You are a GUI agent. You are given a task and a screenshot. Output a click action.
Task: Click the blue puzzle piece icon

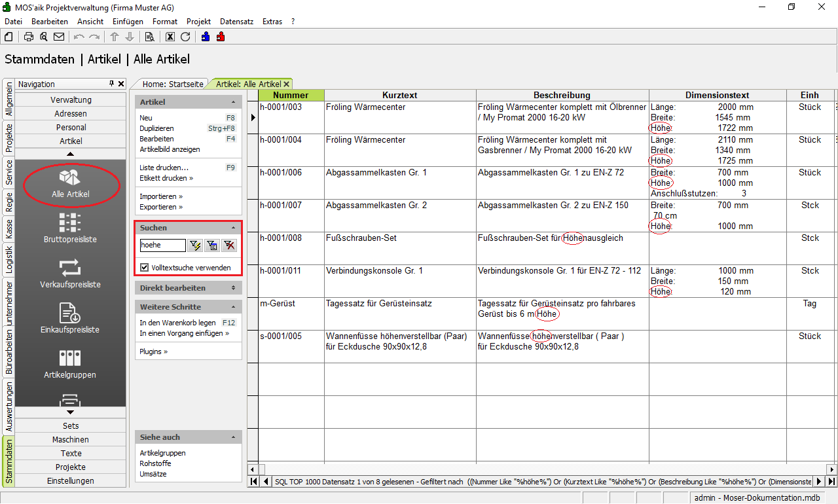(x=206, y=37)
